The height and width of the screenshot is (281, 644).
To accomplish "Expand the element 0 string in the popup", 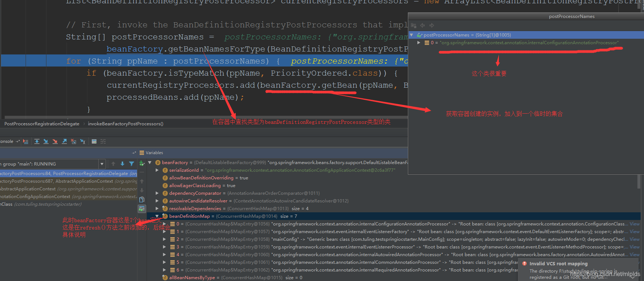I will pyautogui.click(x=419, y=43).
